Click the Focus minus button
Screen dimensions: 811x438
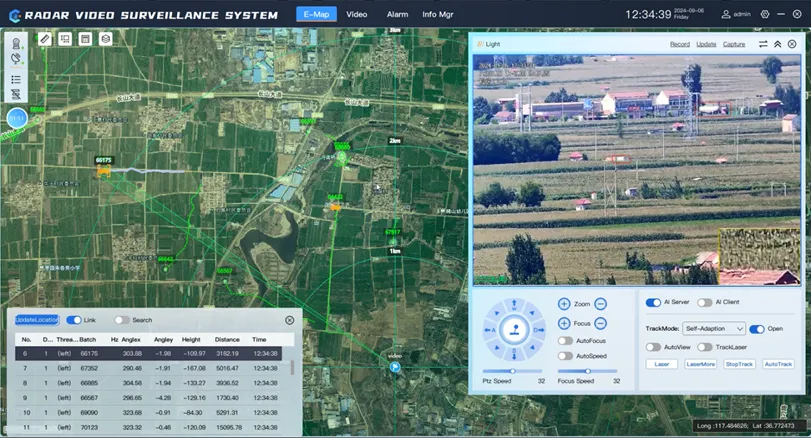(601, 324)
